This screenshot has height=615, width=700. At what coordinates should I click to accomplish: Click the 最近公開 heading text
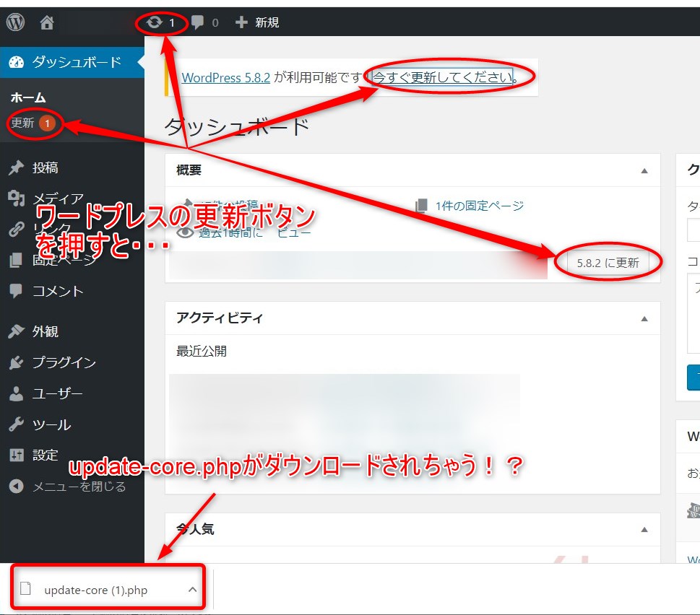click(202, 352)
